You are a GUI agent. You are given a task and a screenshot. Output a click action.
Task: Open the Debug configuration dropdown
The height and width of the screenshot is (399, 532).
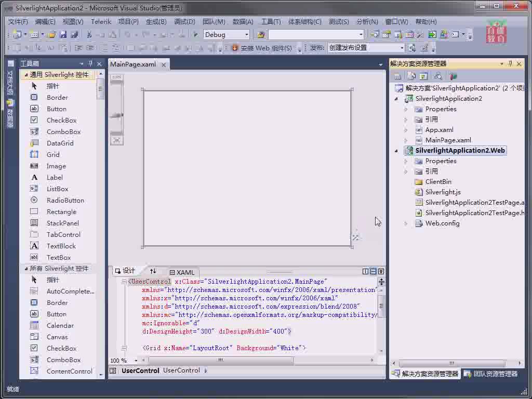click(247, 35)
